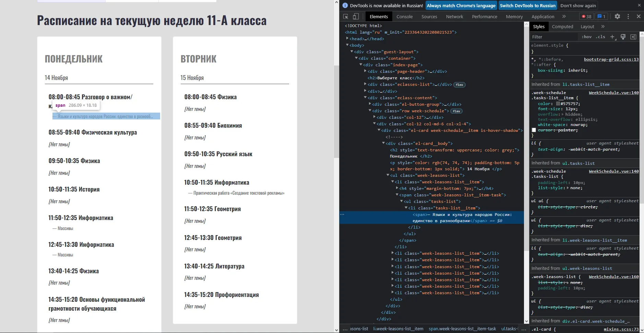Click the 14:35-15:20 Профориентация lesson
The image size is (644, 333).
pyautogui.click(x=222, y=295)
